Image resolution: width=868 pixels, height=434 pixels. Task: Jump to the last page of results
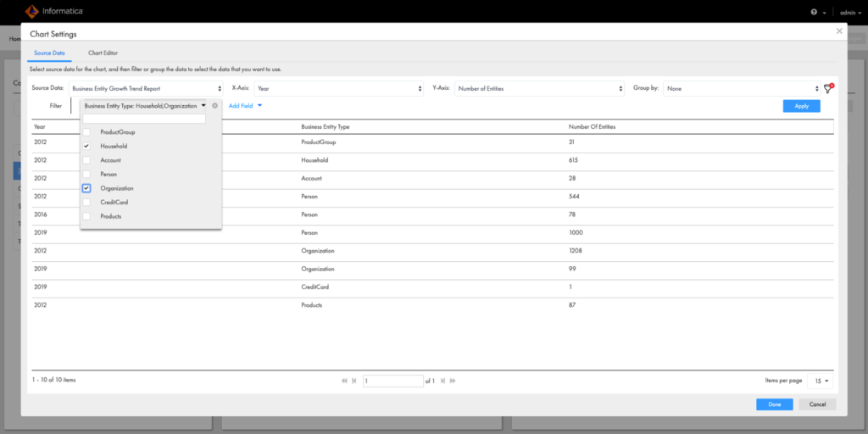(x=453, y=381)
